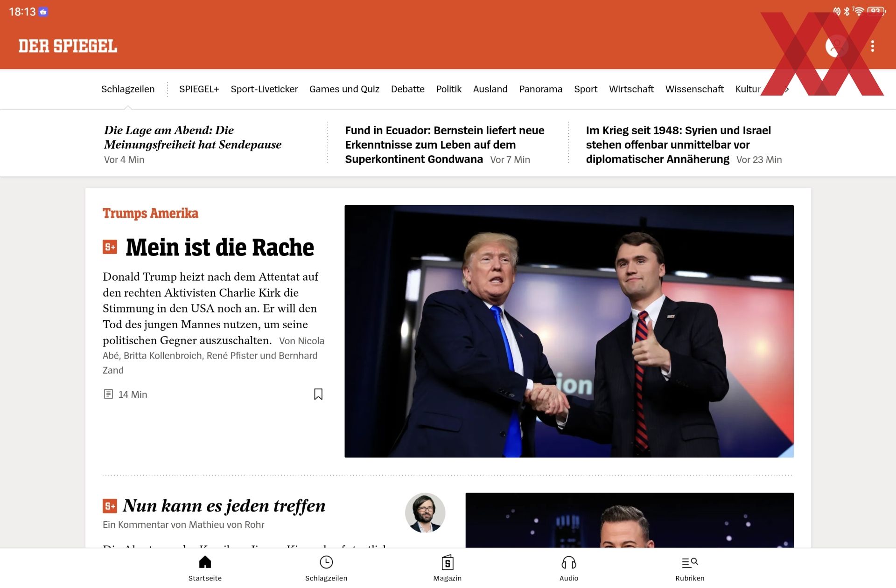
Task: Open the Trump and Kirk handshake photo
Action: click(569, 331)
